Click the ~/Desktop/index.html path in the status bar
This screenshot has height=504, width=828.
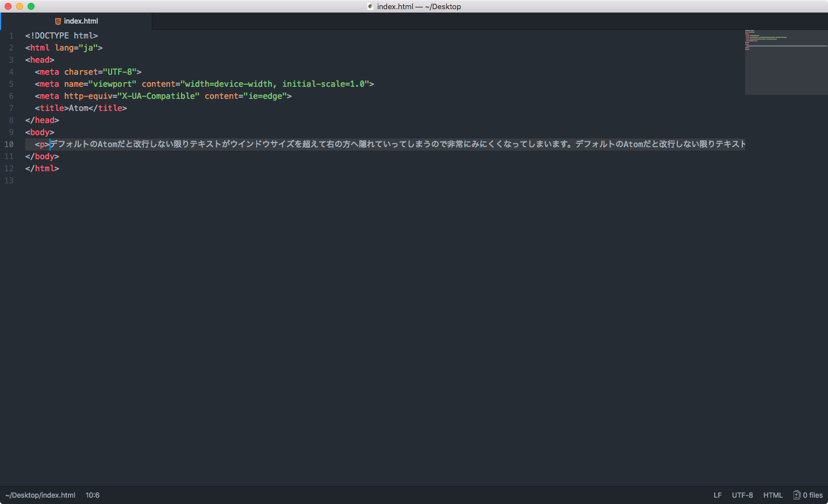click(x=40, y=495)
